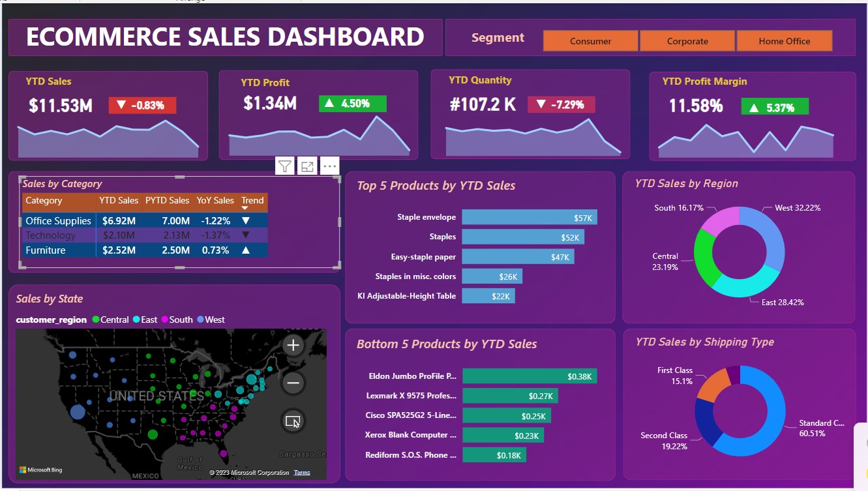Click the filter icon above Sales by Category
The width and height of the screenshot is (868, 491).
pos(285,166)
